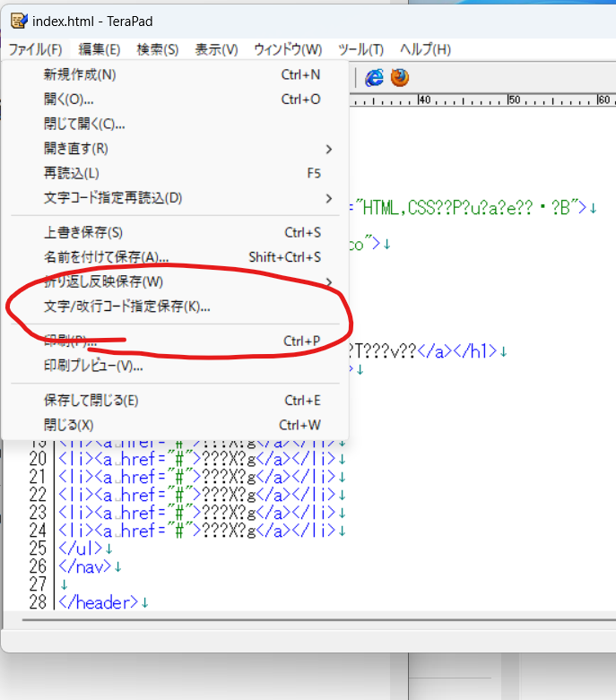This screenshot has height=700, width=616.
Task: Open the ファイル(F) menu
Action: click(35, 49)
